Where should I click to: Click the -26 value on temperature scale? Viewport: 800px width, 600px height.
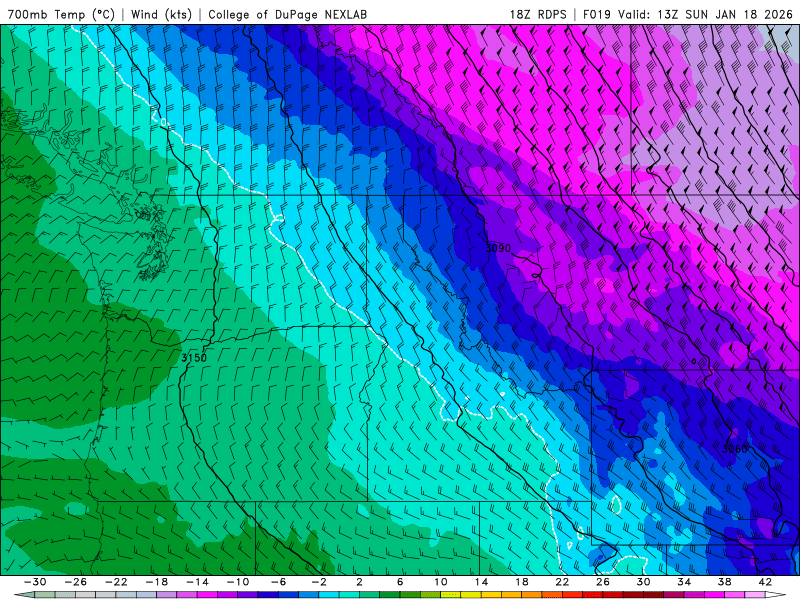(x=76, y=582)
